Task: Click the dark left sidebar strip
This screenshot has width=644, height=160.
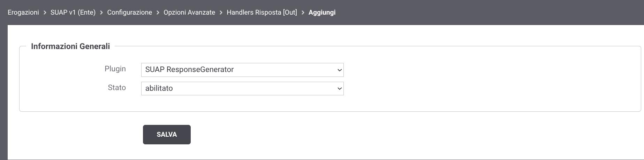Action: (x=3, y=92)
